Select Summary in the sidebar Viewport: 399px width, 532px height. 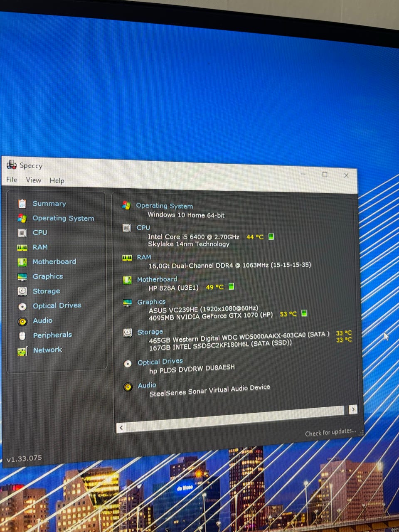click(49, 204)
